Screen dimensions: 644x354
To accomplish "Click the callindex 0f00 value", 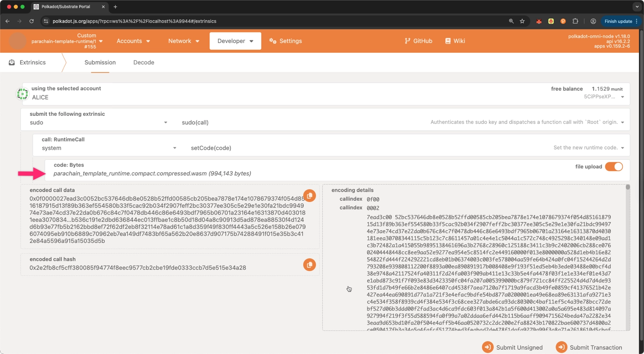I will tap(373, 199).
